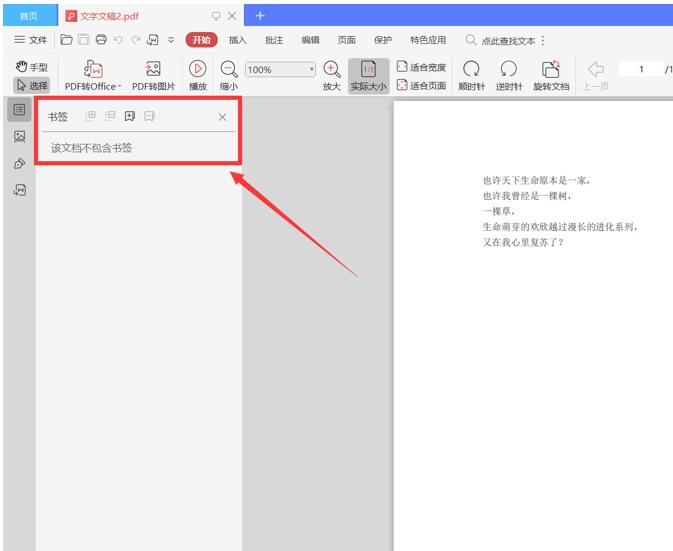Viewport: 673px width, 551px height.
Task: Activate the 选择 selection tool
Action: pyautogui.click(x=32, y=85)
